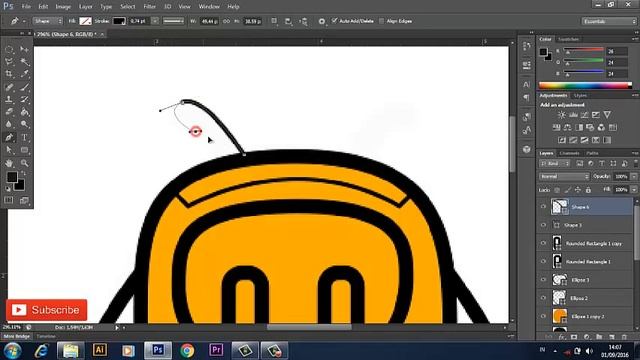Image resolution: width=640 pixels, height=360 pixels.
Task: Open the Normal blend mode dropdown
Action: [x=564, y=177]
